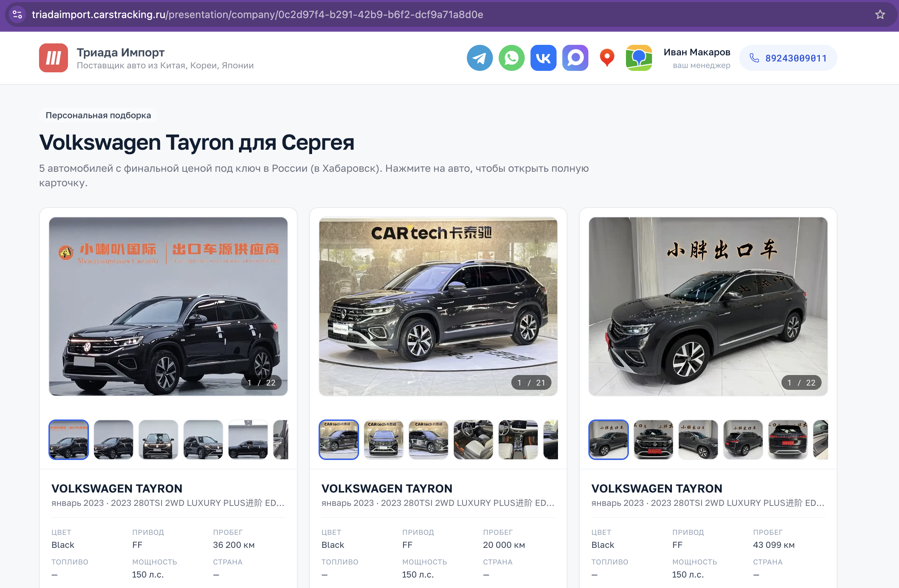The width and height of the screenshot is (899, 588).
Task: Click the 43 099 км mileage value
Action: tap(774, 545)
